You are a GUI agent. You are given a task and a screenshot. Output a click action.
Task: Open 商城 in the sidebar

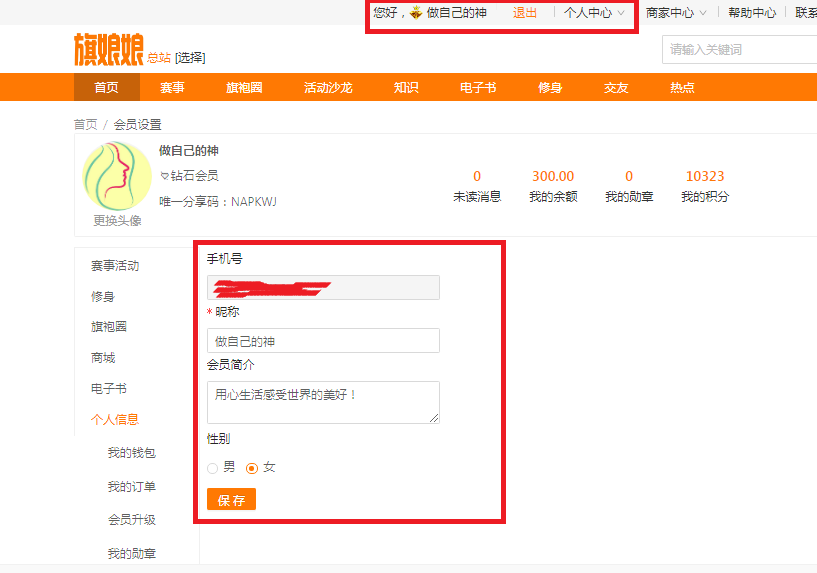coord(103,358)
